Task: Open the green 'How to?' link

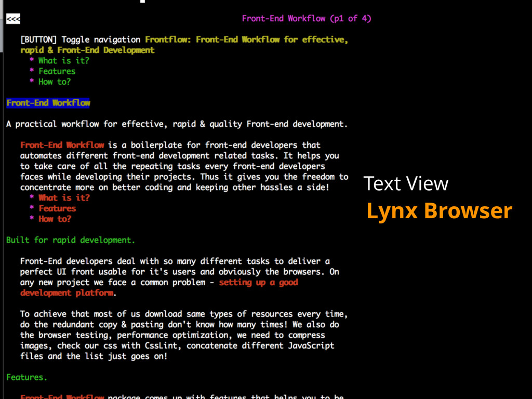Action: pos(55,82)
